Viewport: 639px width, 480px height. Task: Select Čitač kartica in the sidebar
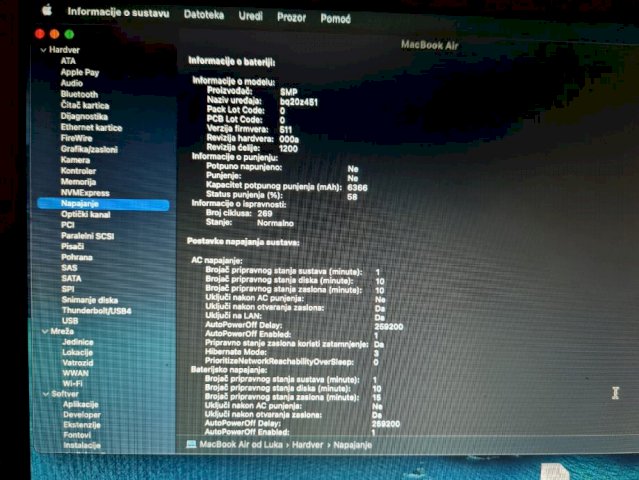85,105
